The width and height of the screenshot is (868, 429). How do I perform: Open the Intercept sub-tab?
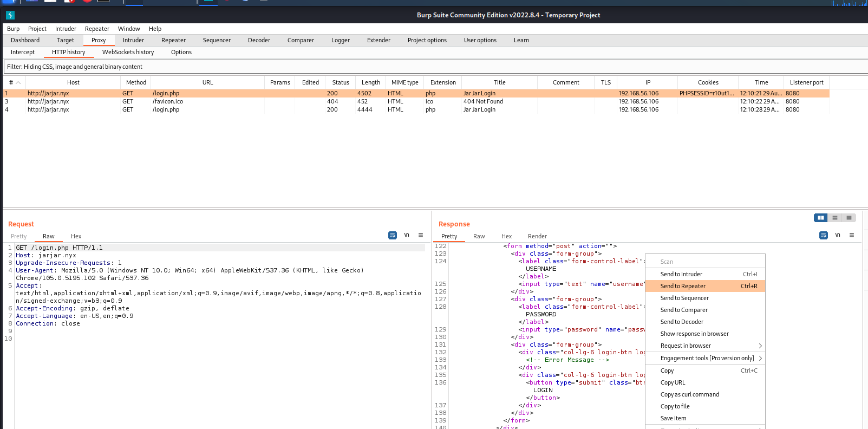[x=23, y=52]
